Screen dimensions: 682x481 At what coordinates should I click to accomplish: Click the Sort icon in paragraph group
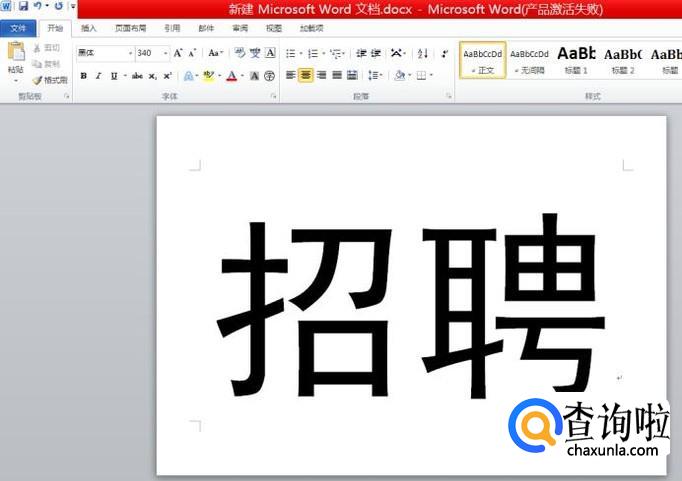[422, 53]
